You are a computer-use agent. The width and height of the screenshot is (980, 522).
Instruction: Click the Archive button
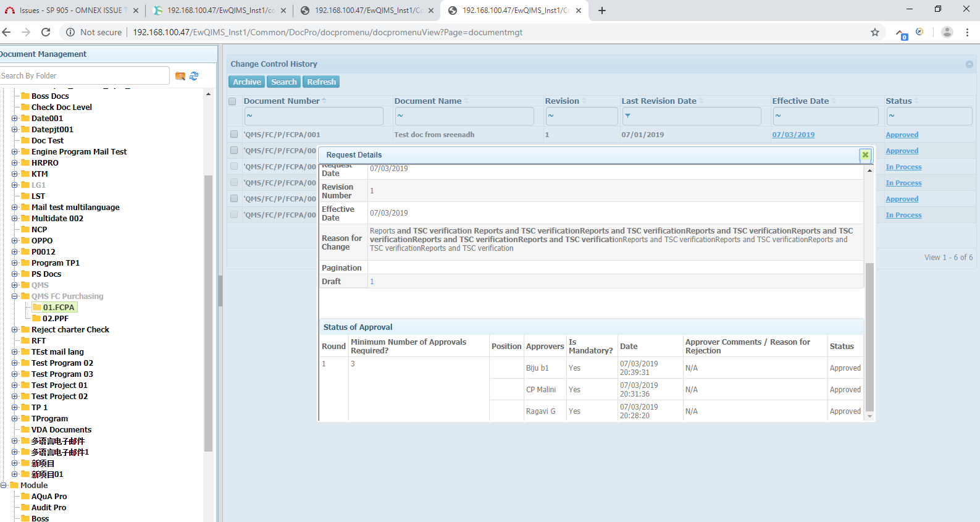point(247,82)
